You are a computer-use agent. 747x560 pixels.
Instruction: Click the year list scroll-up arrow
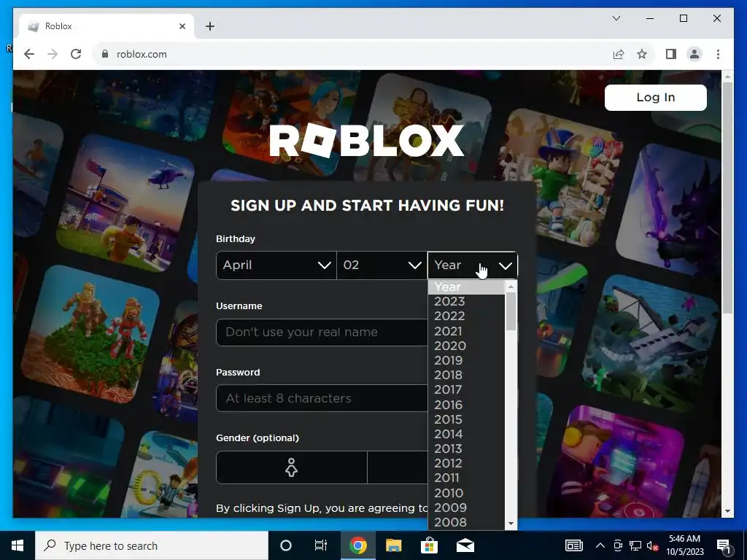pos(511,287)
